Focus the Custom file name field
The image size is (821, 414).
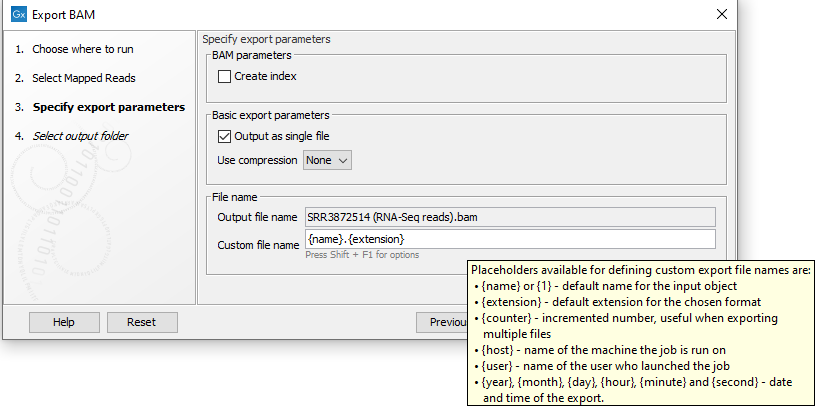point(510,240)
